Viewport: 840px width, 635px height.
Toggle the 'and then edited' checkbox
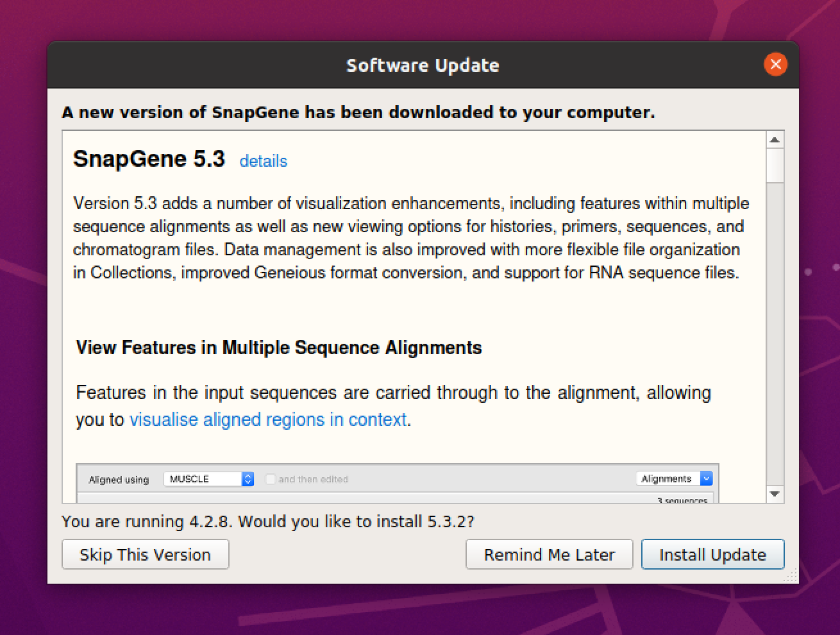pyautogui.click(x=271, y=479)
